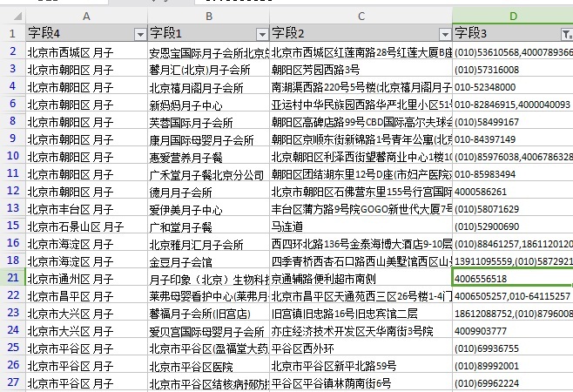Select cell 北京市通州区 月子

(85, 278)
